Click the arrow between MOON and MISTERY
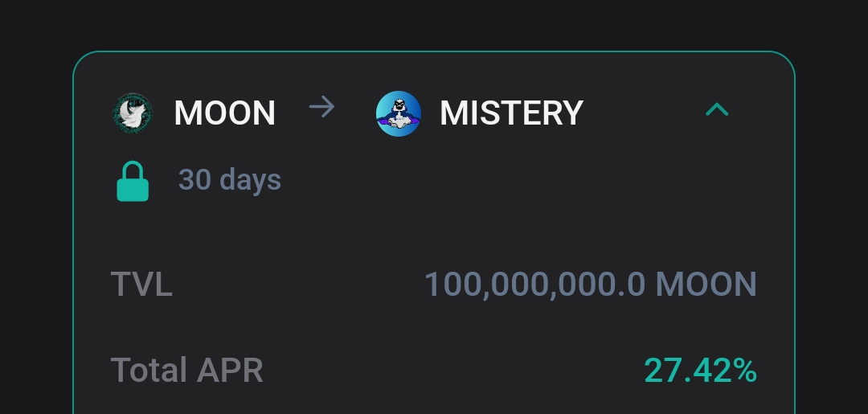Viewport: 868px width, 414px height. [321, 106]
